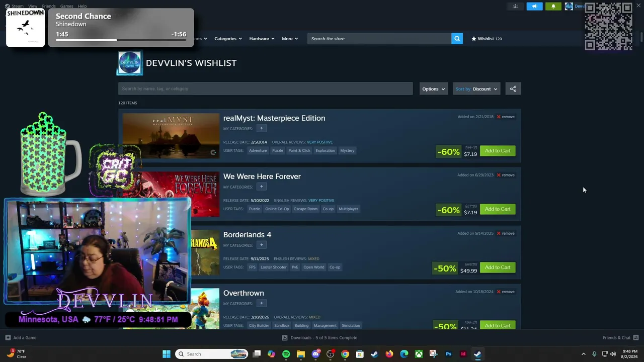644x362 pixels.
Task: Click the Windows taskbar Search box
Action: (211, 354)
